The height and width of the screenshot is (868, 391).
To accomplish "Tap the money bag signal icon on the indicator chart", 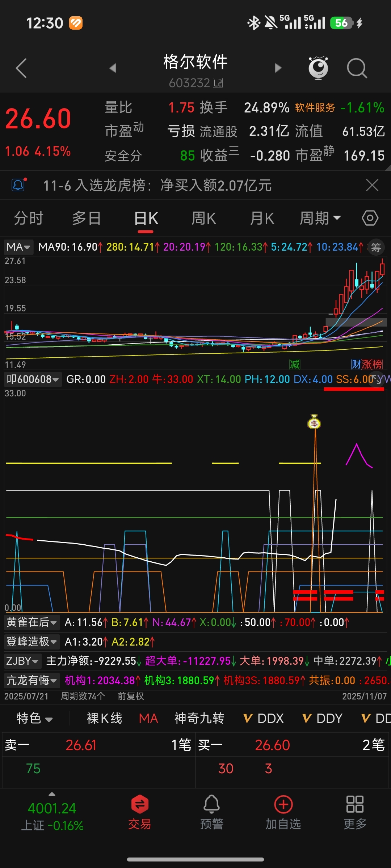I will click(x=314, y=422).
